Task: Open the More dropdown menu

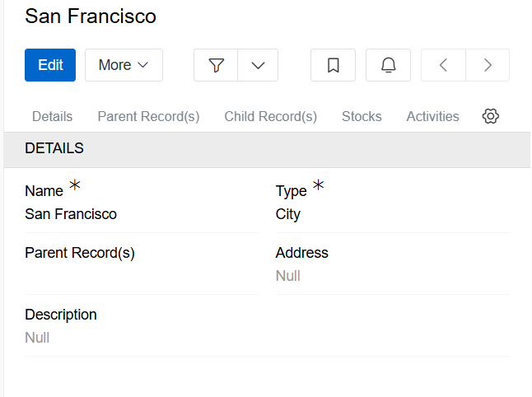Action: pos(124,65)
